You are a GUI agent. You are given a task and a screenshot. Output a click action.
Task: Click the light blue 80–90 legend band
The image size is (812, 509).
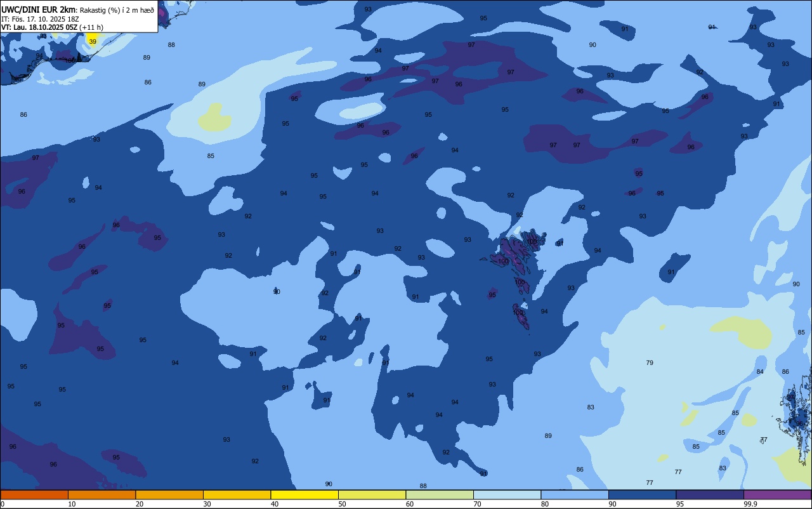click(575, 494)
